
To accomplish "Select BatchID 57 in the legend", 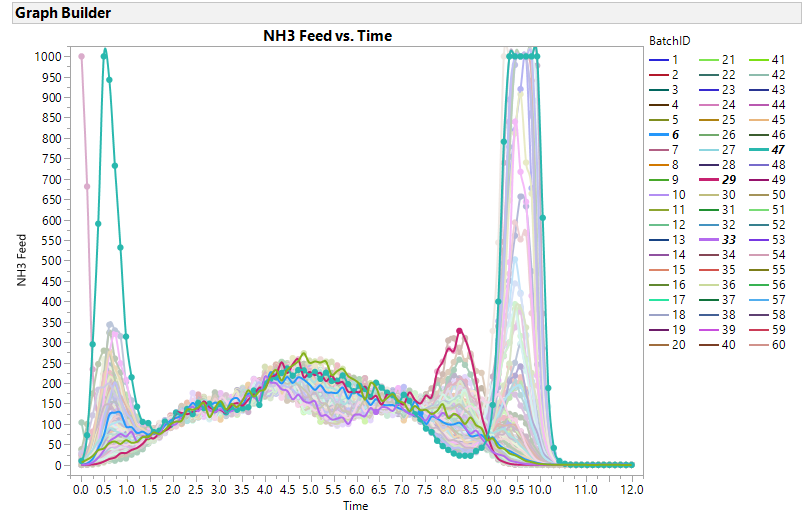I will point(767,300).
